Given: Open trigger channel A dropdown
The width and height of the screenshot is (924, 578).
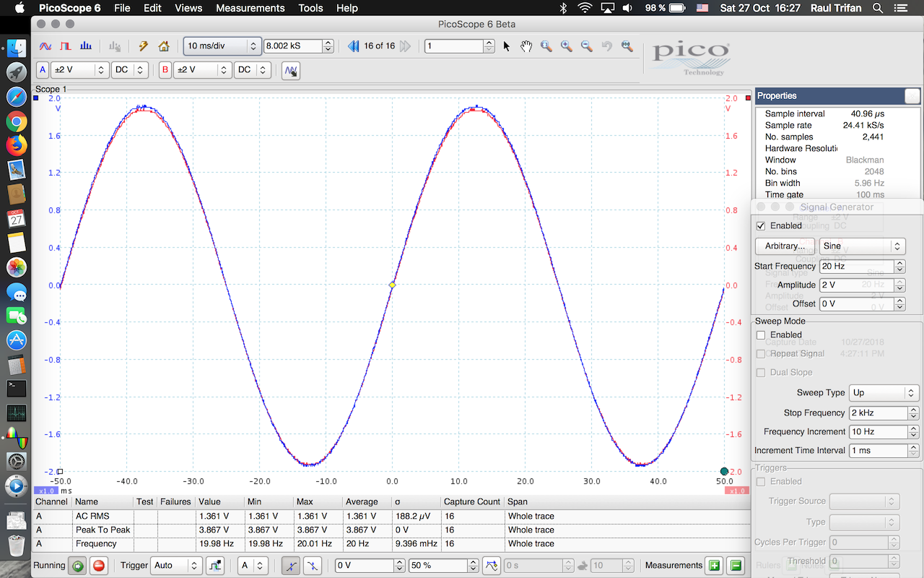Looking at the screenshot, I should (252, 566).
